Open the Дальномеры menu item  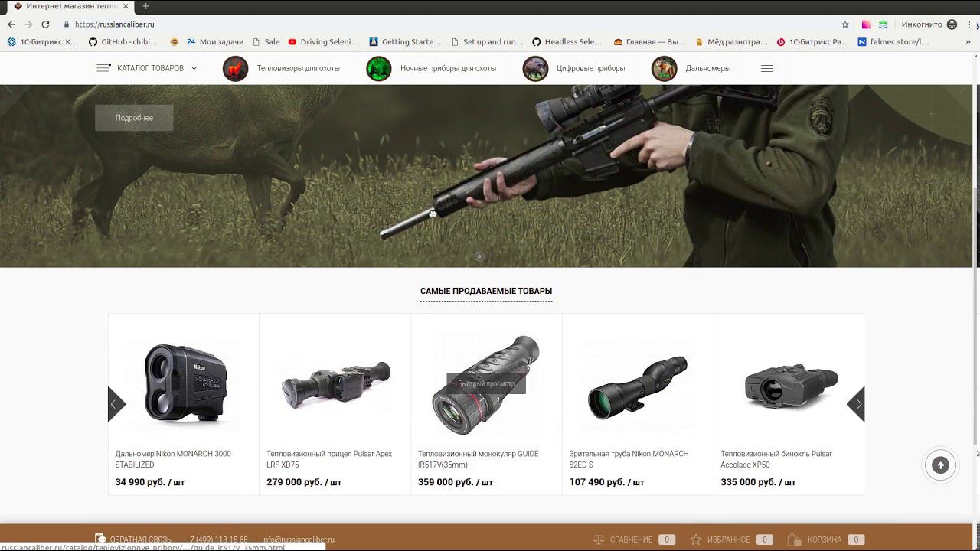point(707,68)
